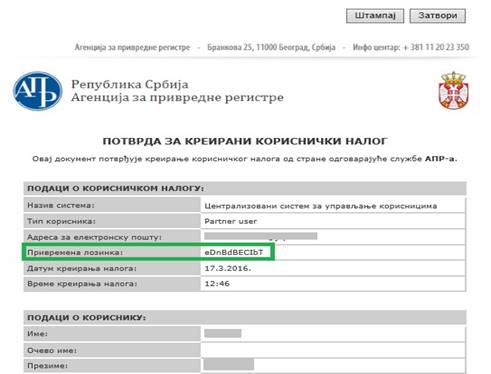This screenshot has width=491, height=374.
Task: Click the Serbian coat of arms emblem
Action: 454,90
